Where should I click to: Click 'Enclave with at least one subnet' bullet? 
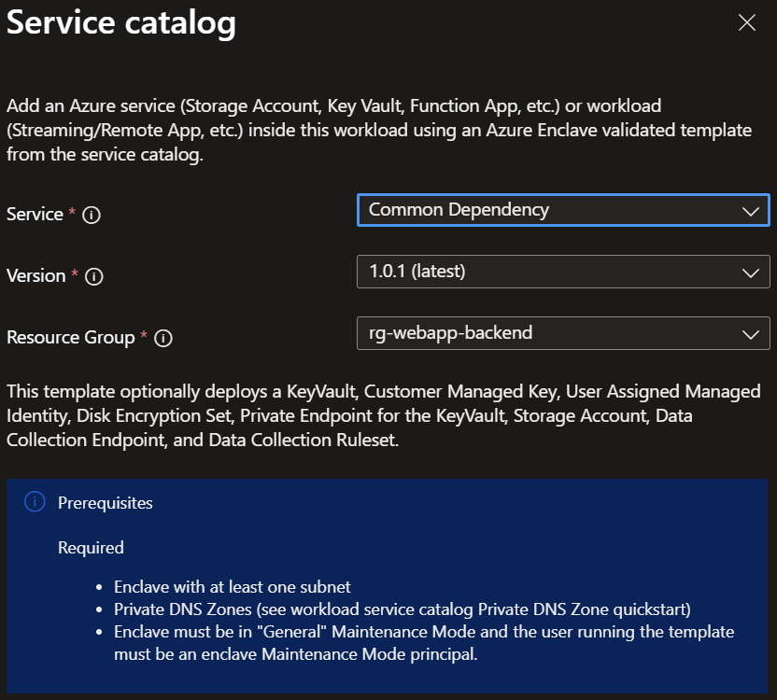click(232, 587)
